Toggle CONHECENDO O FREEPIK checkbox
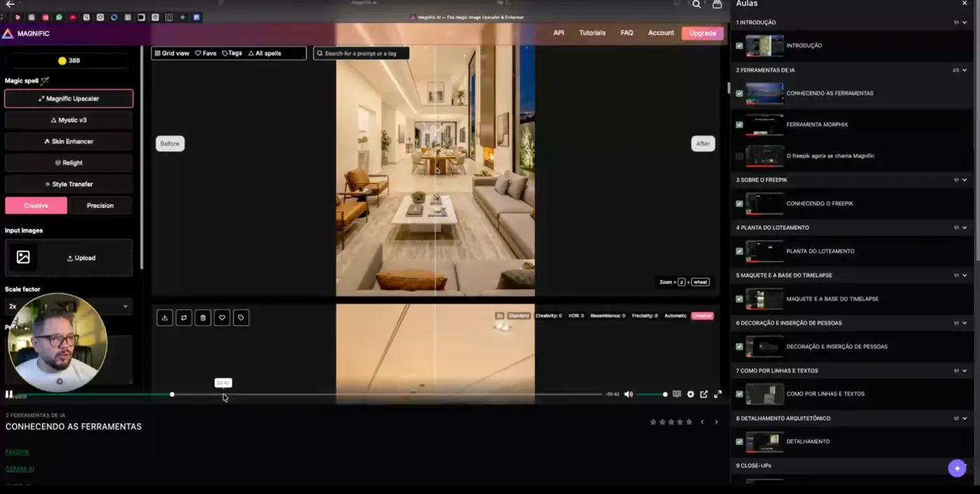Viewport: 980px width, 494px height. [739, 204]
